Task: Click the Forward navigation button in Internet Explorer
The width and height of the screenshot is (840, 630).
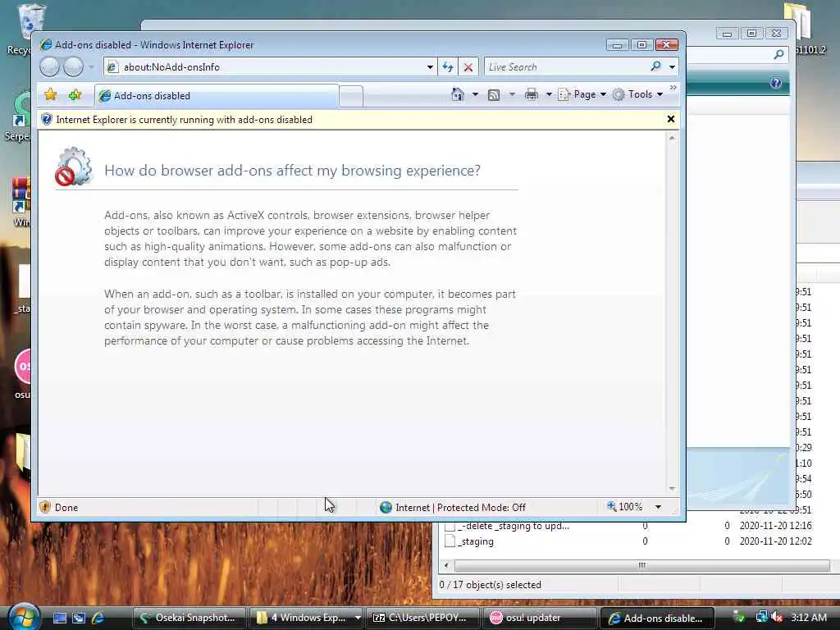Action: 73,67
